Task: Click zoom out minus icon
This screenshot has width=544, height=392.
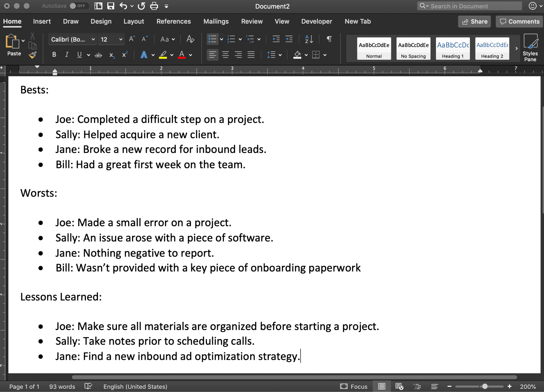Action: point(450,386)
